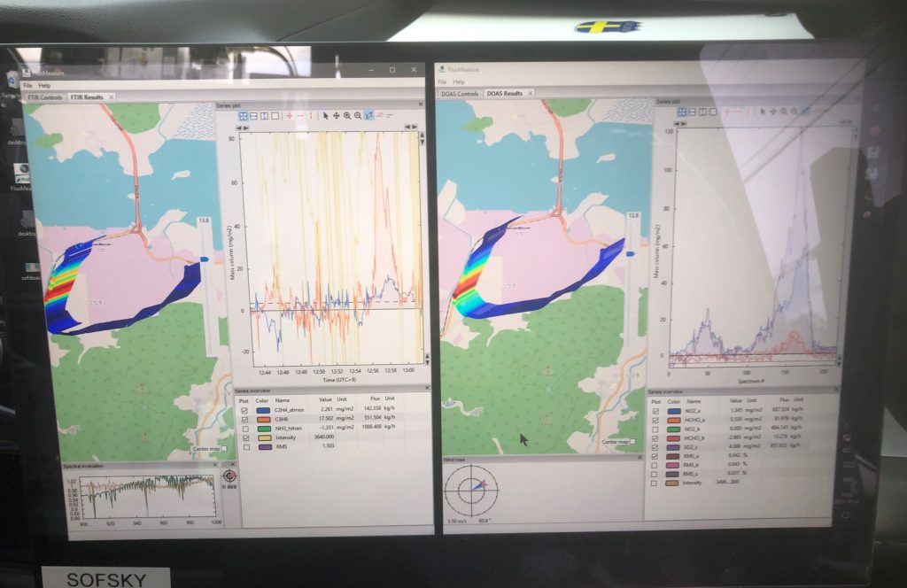Switch to the FTIR Controls tab
This screenshot has height=588, width=907.
pyautogui.click(x=46, y=97)
